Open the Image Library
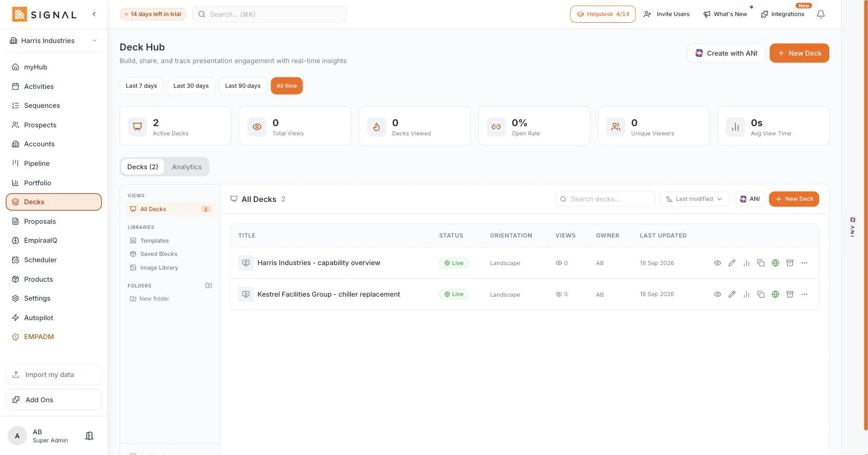 pos(170,268)
